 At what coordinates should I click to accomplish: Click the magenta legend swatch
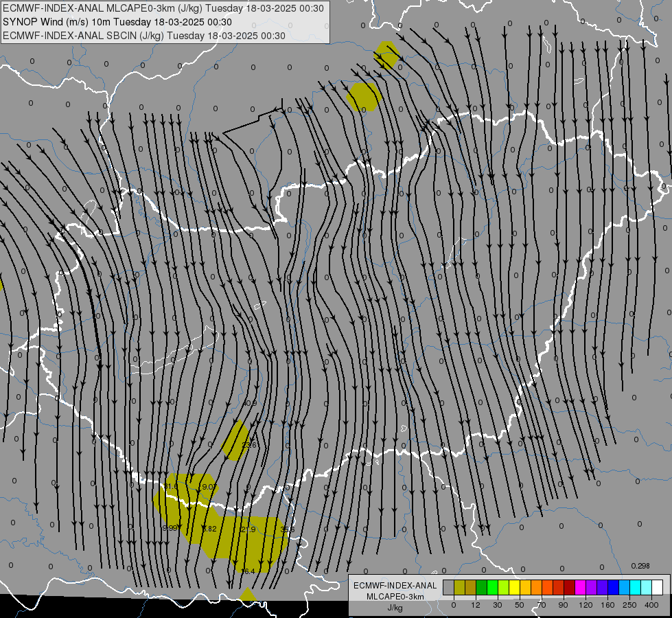tap(580, 587)
